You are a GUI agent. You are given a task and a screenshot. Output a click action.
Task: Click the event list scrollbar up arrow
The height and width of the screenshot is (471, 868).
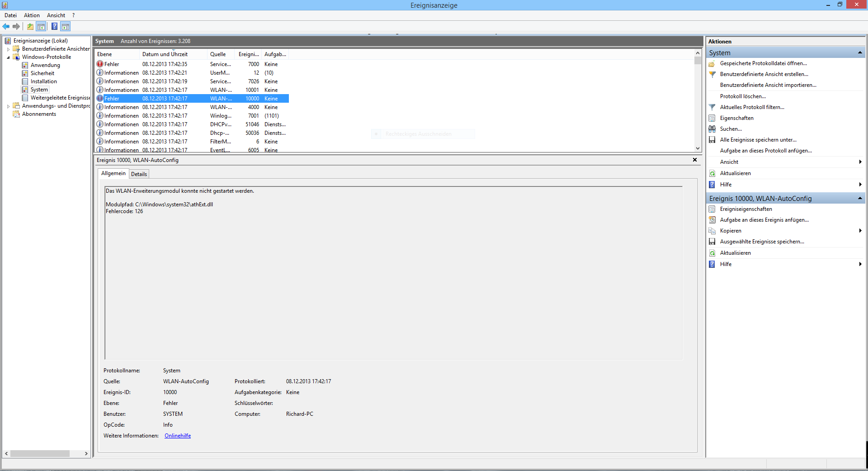[x=698, y=53]
